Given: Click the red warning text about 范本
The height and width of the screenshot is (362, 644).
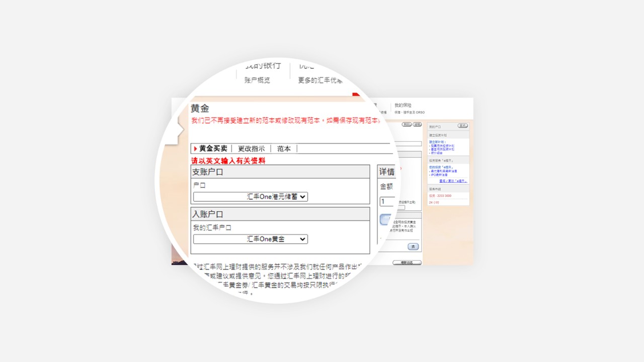Looking at the screenshot, I should coord(286,121).
